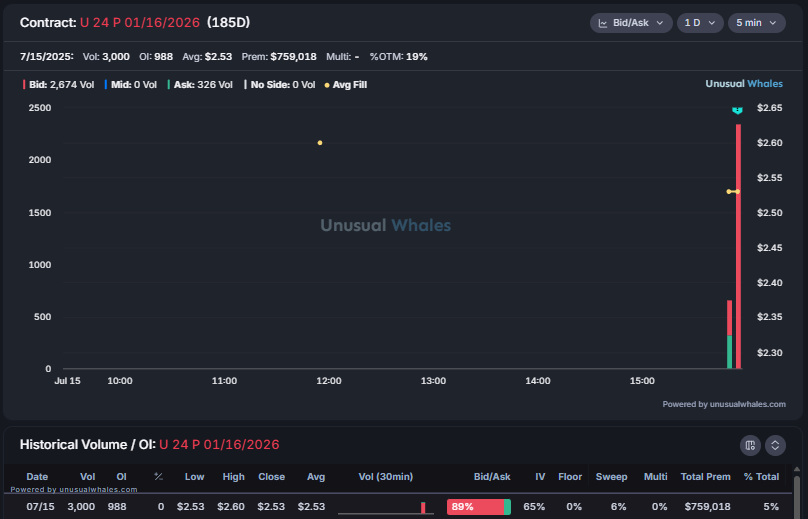Viewport: 808px width, 519px height.
Task: Sort table by Sweep column
Action: 611,477
